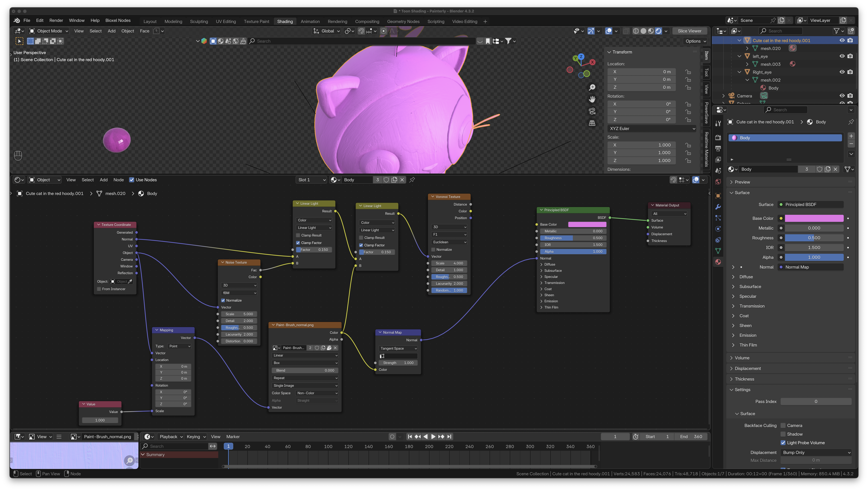The width and height of the screenshot is (868, 490).
Task: Add a new material slot
Action: pyautogui.click(x=851, y=136)
